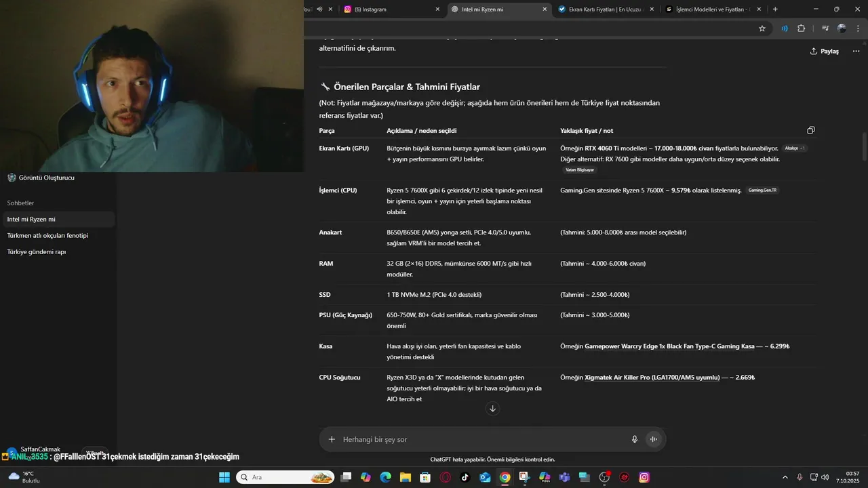This screenshot has height=488, width=868.
Task: Open Microsoft Teams from the taskbar
Action: 565,477
